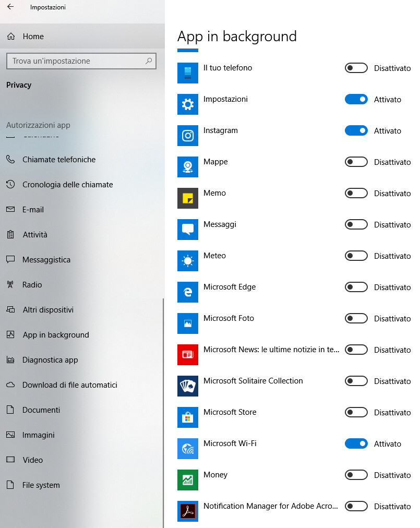Click the Il tuo telefono app icon

coord(188,73)
